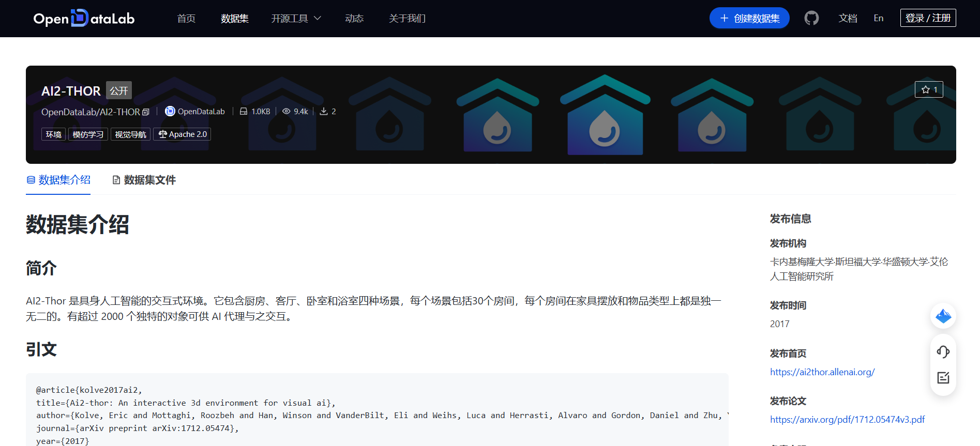
Task: Click the views eye icon 9.4k
Action: click(286, 111)
